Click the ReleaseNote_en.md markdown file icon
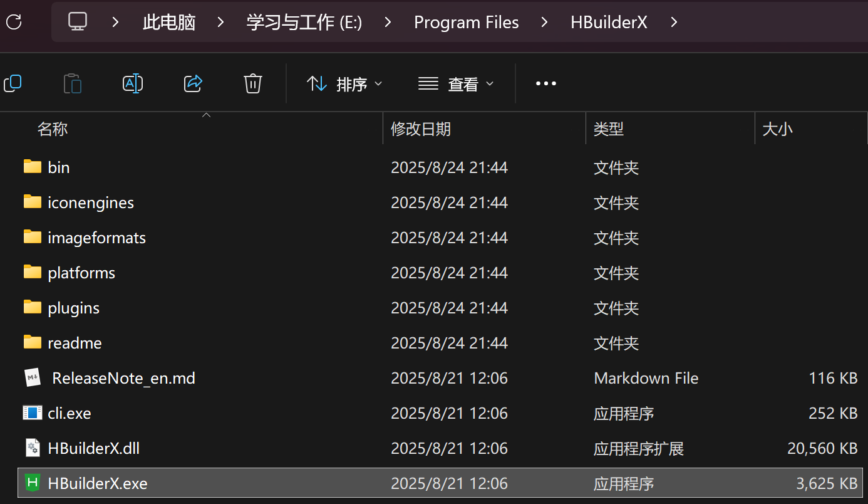Viewport: 868px width, 504px height. tap(33, 377)
